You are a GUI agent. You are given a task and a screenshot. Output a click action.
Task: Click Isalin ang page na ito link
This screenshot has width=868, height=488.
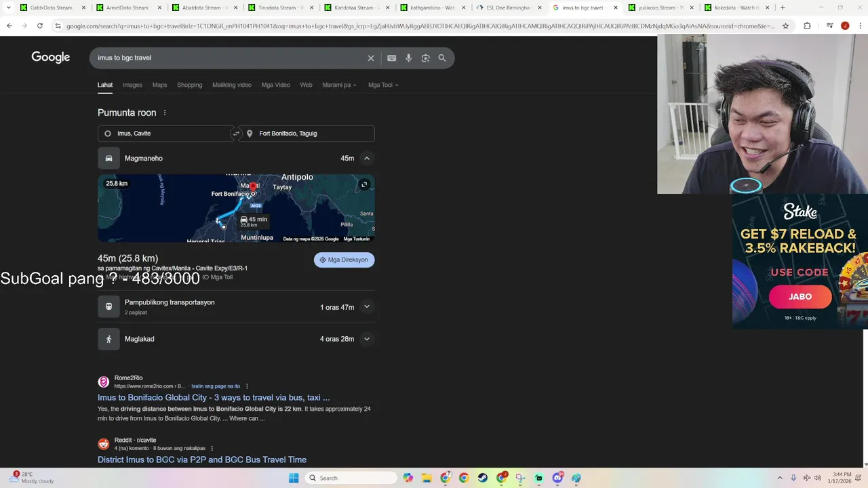(x=216, y=386)
